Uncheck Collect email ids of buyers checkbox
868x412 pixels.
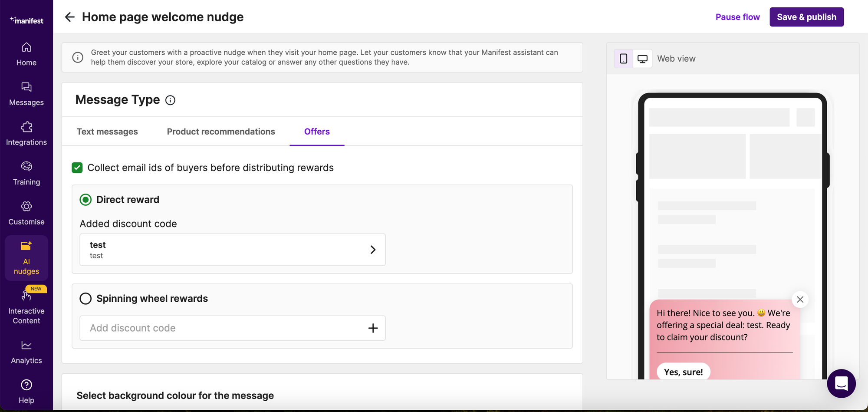pos(77,168)
